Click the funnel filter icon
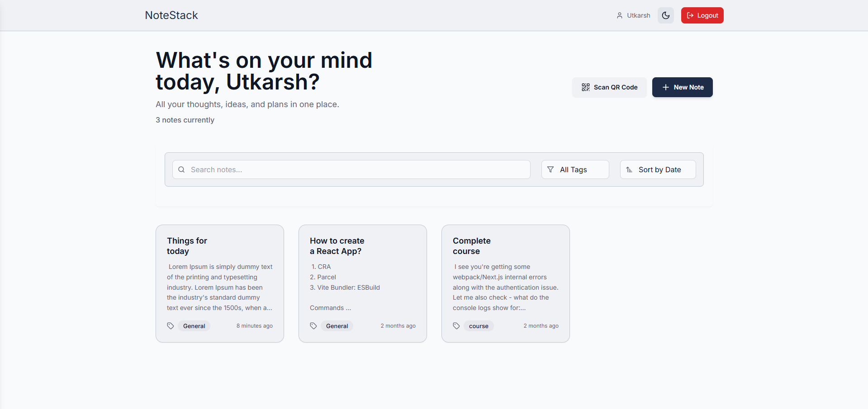Screen dimensions: 868x409 click(x=550, y=169)
